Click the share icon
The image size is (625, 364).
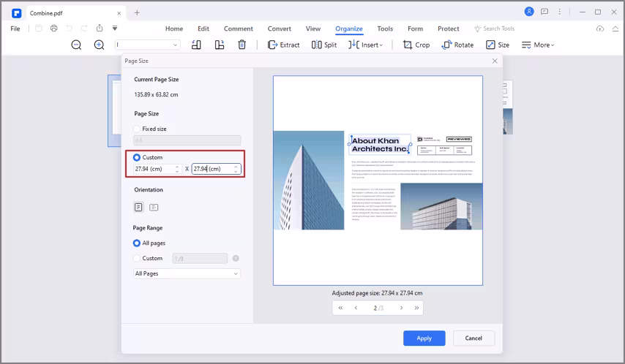(x=100, y=28)
